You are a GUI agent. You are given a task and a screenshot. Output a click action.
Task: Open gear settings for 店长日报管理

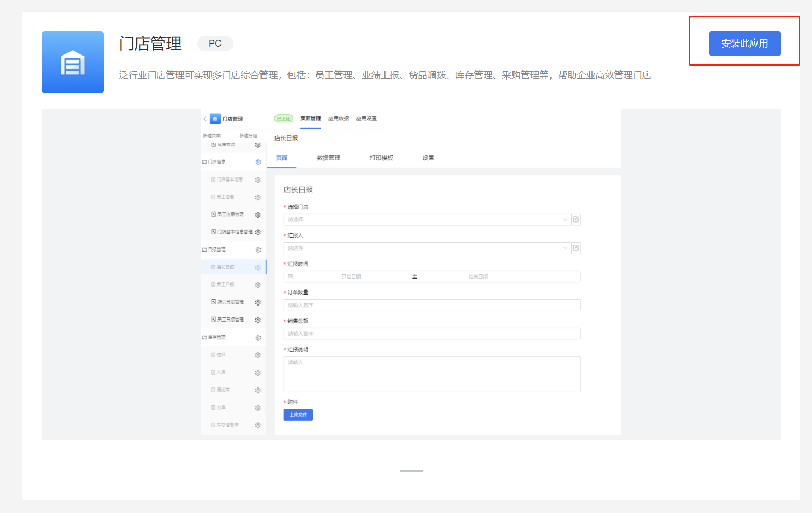pos(258,302)
